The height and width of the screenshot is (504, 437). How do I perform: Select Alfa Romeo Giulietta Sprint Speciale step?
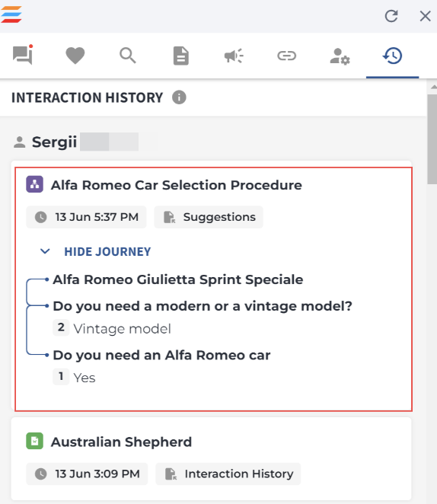point(178,279)
